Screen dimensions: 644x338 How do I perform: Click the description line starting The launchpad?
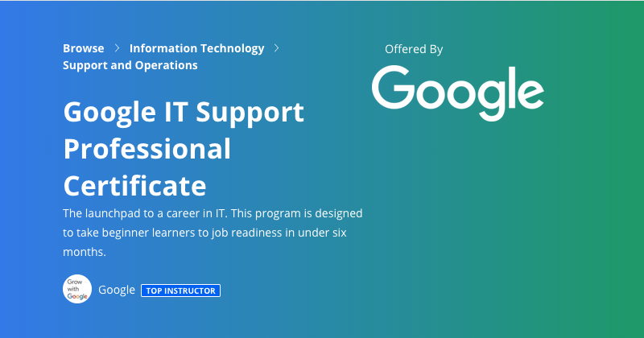(213, 213)
